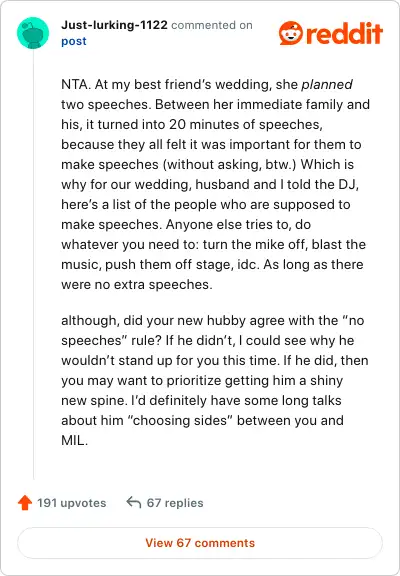This screenshot has width=400, height=576.
Task: Click the closing word "MIL."
Action: [x=75, y=440]
